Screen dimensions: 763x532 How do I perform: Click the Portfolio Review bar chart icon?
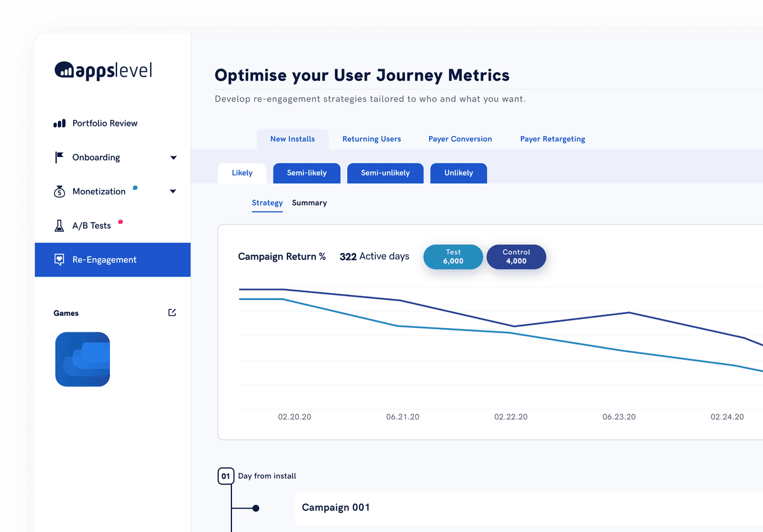pos(59,123)
